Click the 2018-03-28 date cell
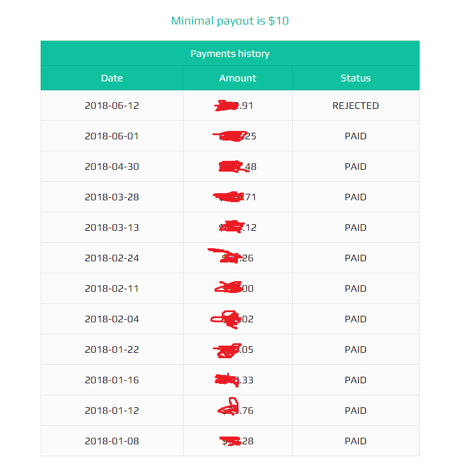 click(x=112, y=197)
